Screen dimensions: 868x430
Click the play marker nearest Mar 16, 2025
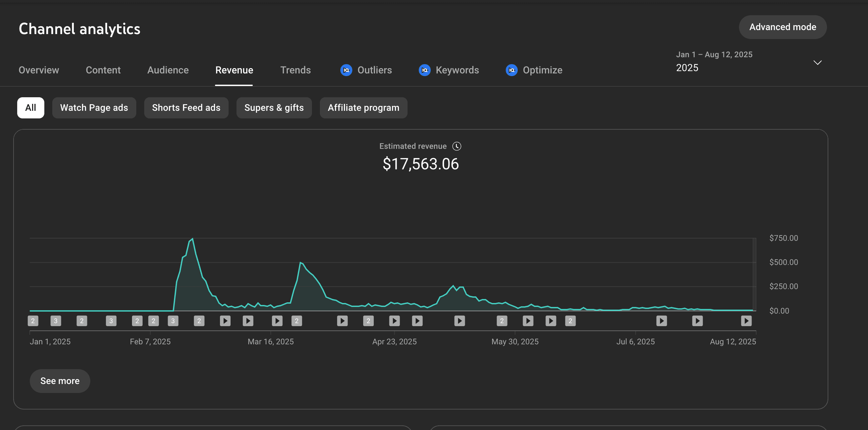277,321
